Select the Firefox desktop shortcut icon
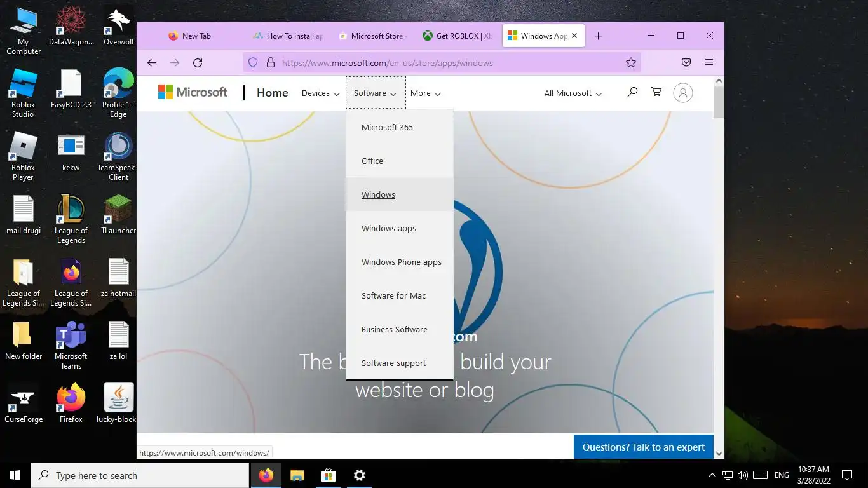The width and height of the screenshot is (868, 488). point(71,403)
